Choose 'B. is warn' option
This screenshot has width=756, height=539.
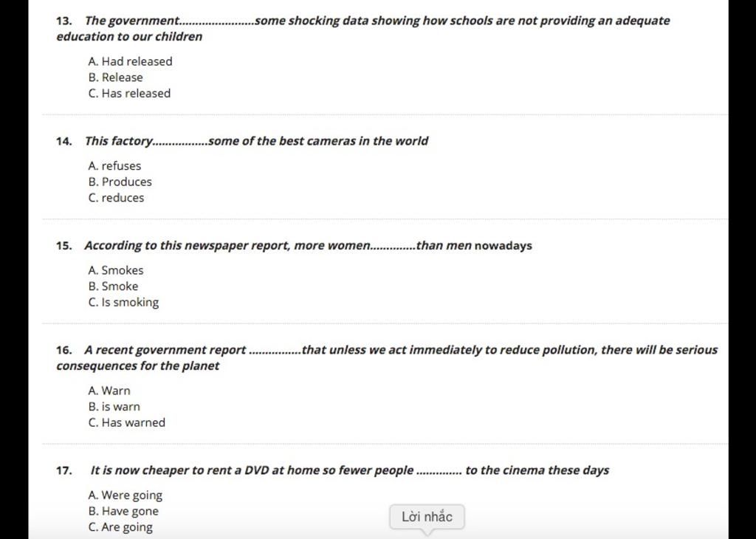(x=114, y=406)
